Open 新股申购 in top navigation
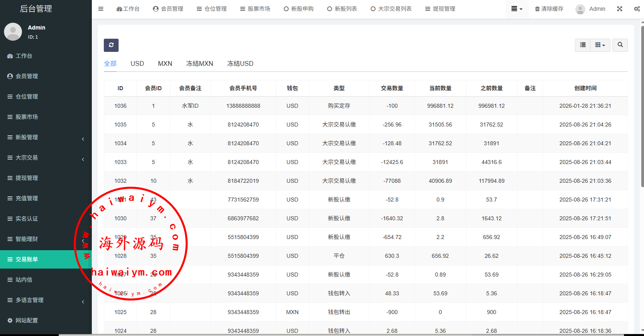Image resolution: width=644 pixels, height=336 pixels. pos(299,9)
